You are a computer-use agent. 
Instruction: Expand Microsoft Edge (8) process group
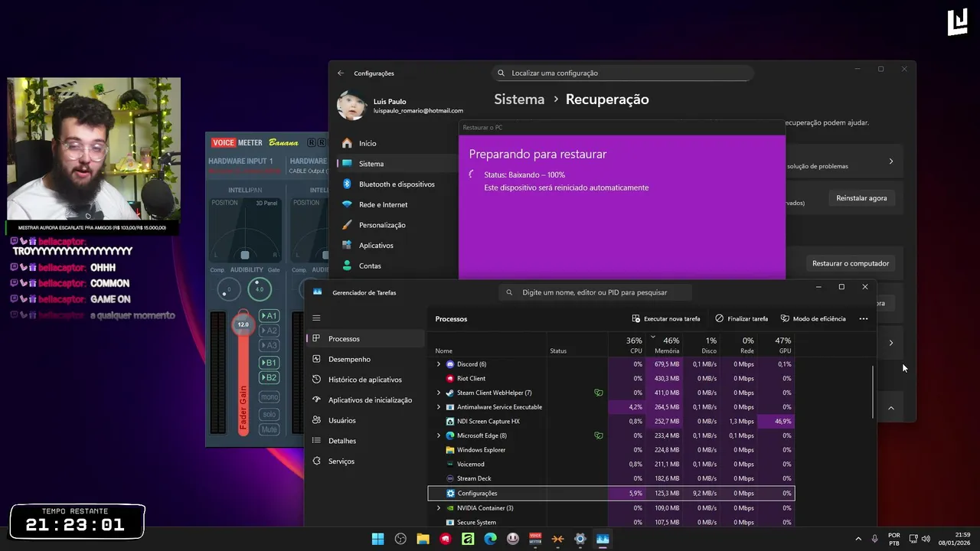click(x=439, y=435)
